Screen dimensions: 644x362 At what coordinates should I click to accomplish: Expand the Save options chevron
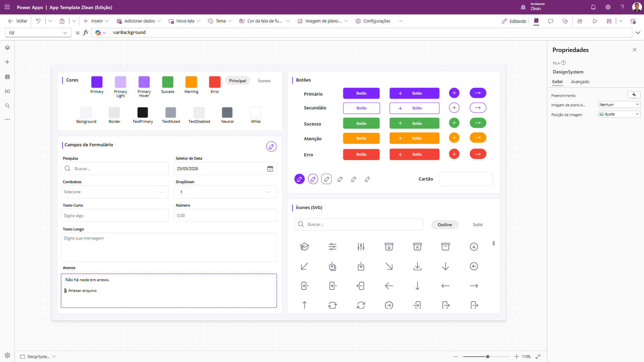(x=621, y=21)
